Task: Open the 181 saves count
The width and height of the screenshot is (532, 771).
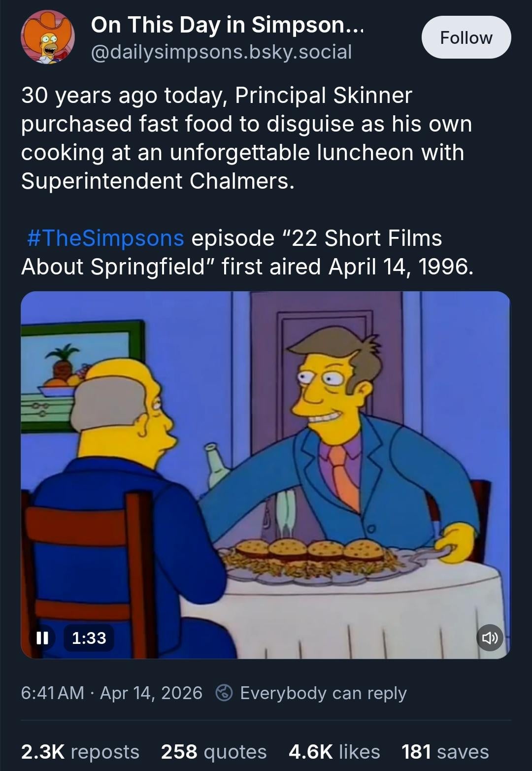Action: point(445,752)
